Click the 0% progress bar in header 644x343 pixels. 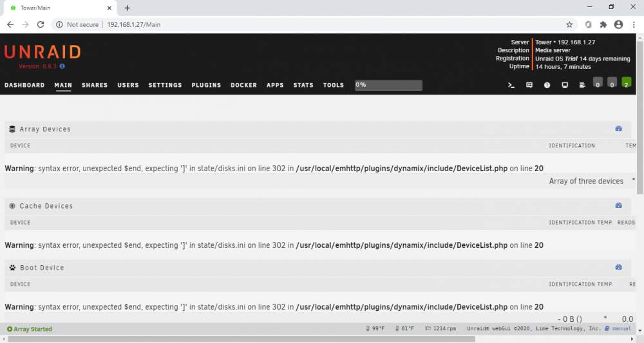tap(388, 85)
